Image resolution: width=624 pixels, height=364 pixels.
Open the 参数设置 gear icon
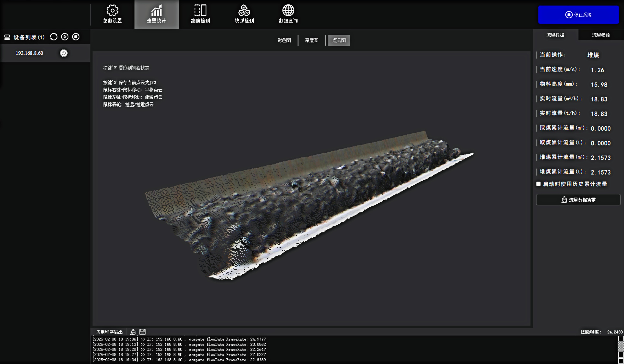(112, 14)
